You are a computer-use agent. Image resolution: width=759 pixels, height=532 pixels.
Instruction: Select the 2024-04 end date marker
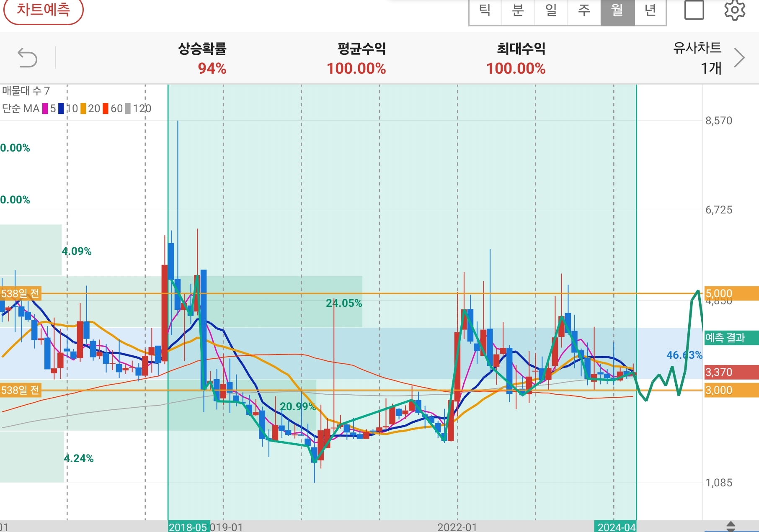point(616,527)
